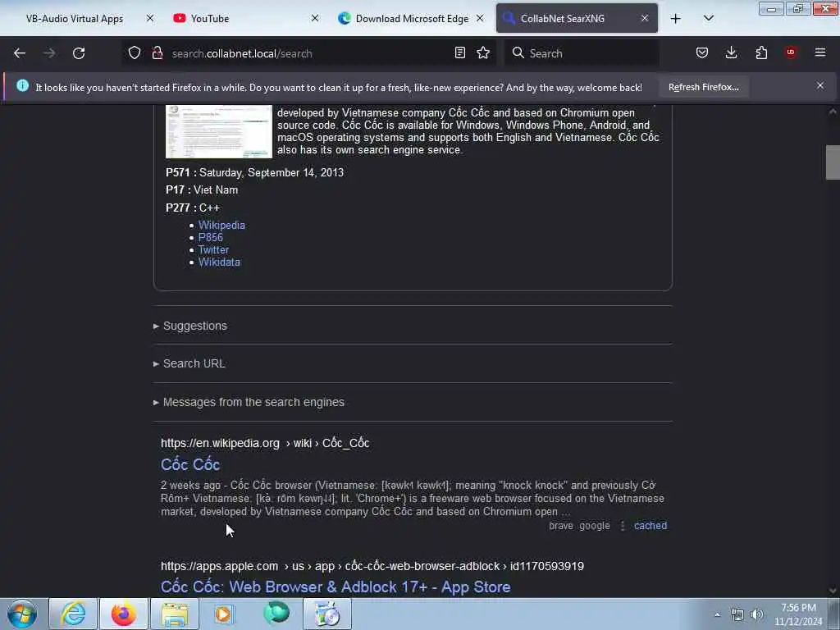Show hidden system tray icons
The width and height of the screenshot is (840, 630).
point(717,614)
